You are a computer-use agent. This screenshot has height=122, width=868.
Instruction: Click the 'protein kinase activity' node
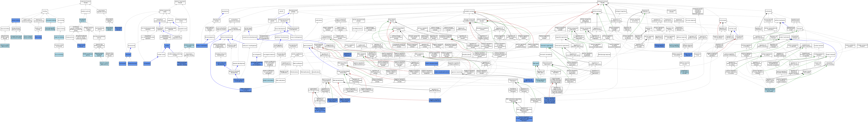coord(81,46)
